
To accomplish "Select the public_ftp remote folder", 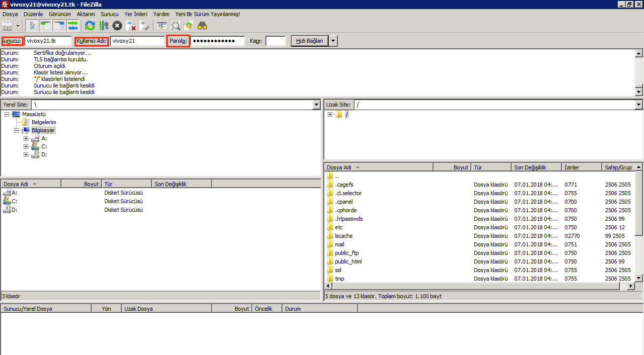I will pos(346,253).
